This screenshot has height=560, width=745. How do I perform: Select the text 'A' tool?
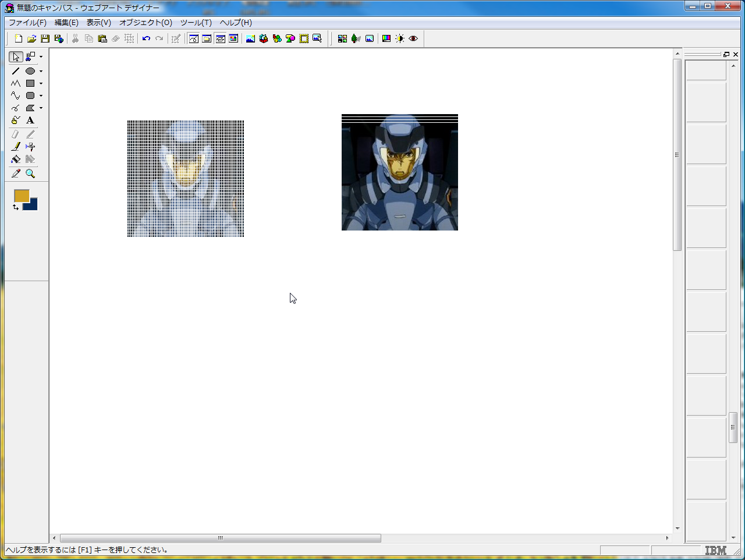pos(30,120)
